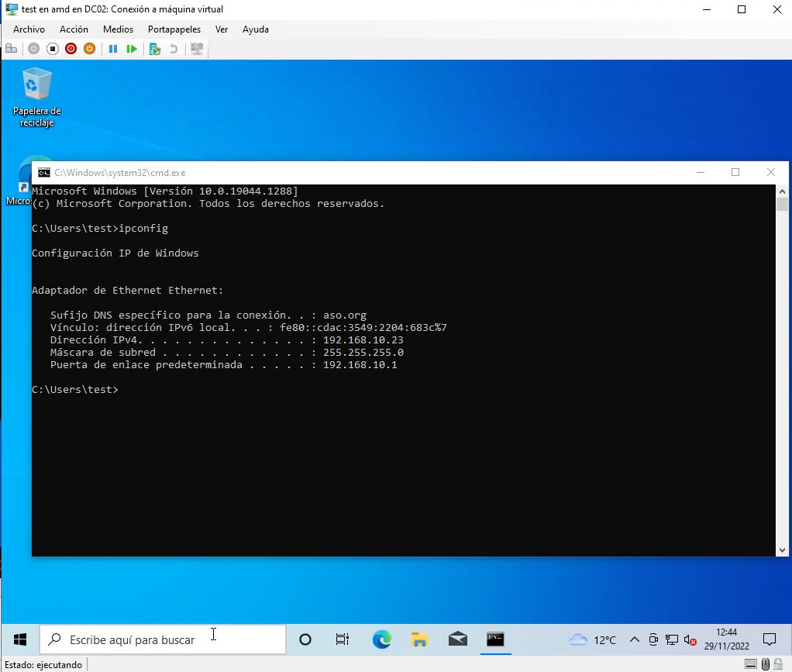
Task: Expand hidden system tray icons chevron
Action: coord(634,640)
